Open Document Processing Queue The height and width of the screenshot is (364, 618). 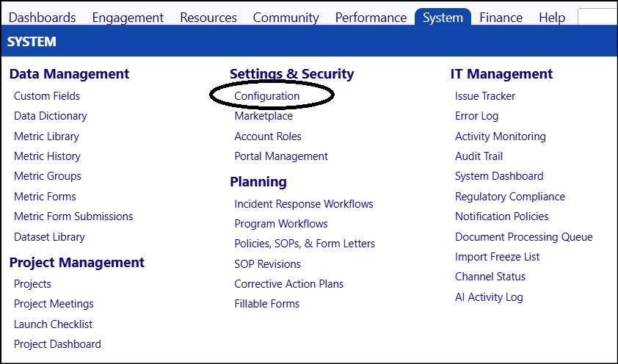(524, 237)
